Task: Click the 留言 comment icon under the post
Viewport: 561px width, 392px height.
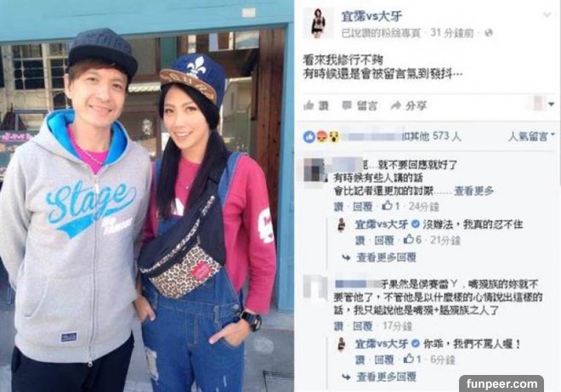Action: [347, 105]
